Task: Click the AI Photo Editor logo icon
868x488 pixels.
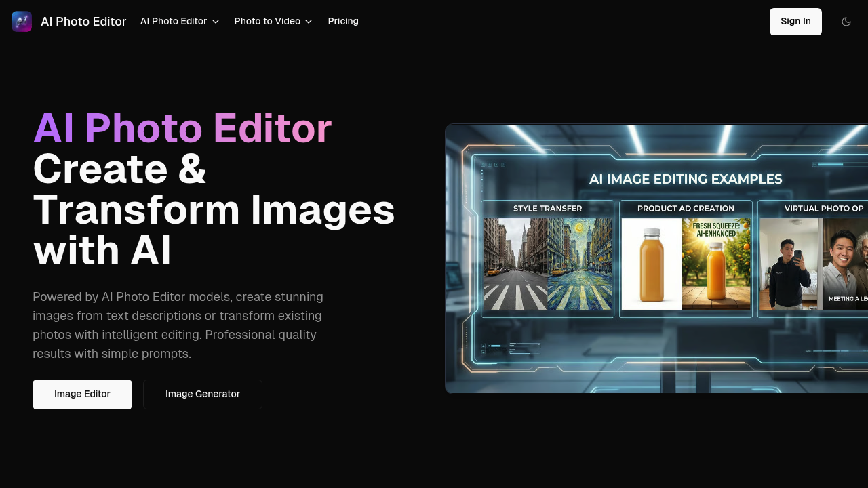Action: pos(22,21)
